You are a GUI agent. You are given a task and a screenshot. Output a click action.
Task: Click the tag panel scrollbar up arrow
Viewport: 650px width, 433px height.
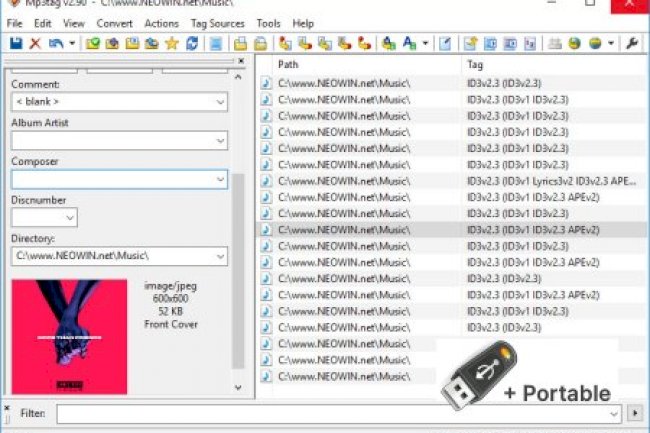pyautogui.click(x=238, y=77)
